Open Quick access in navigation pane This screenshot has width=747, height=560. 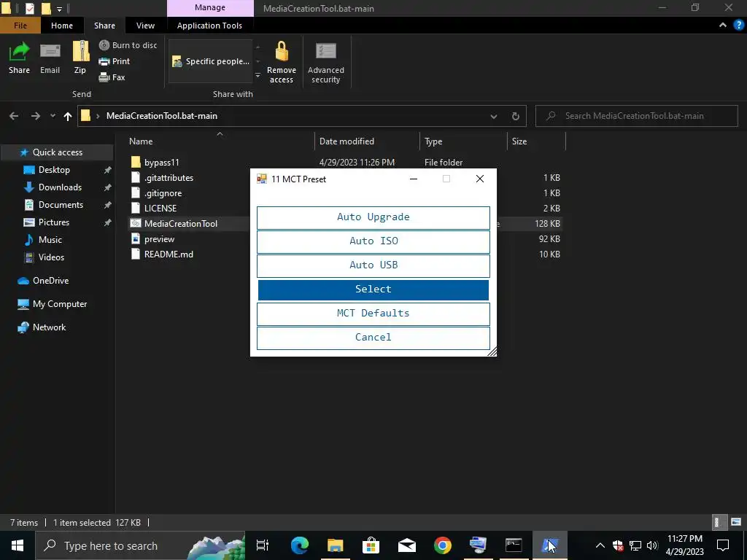(x=57, y=152)
